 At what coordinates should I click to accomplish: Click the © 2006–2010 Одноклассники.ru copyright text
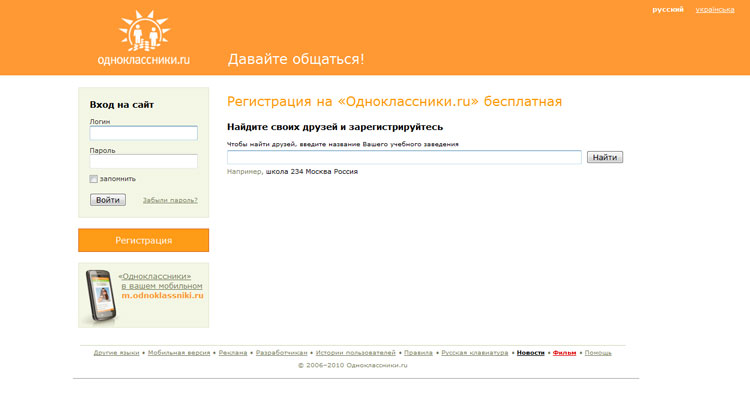[353, 365]
